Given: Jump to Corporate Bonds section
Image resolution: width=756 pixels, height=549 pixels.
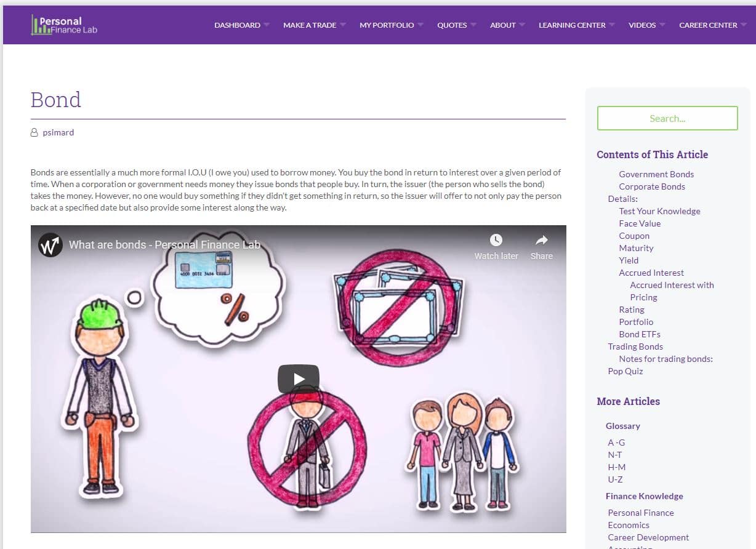Looking at the screenshot, I should 652,186.
